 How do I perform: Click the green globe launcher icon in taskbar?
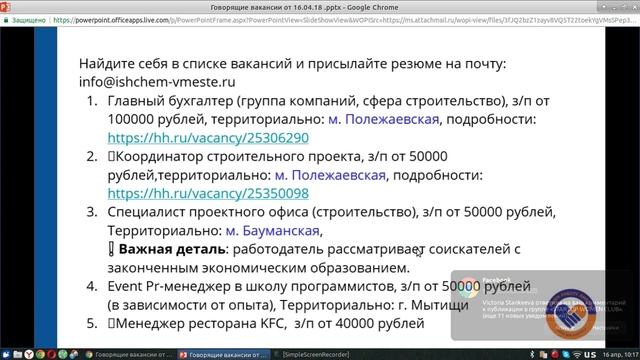point(62,354)
